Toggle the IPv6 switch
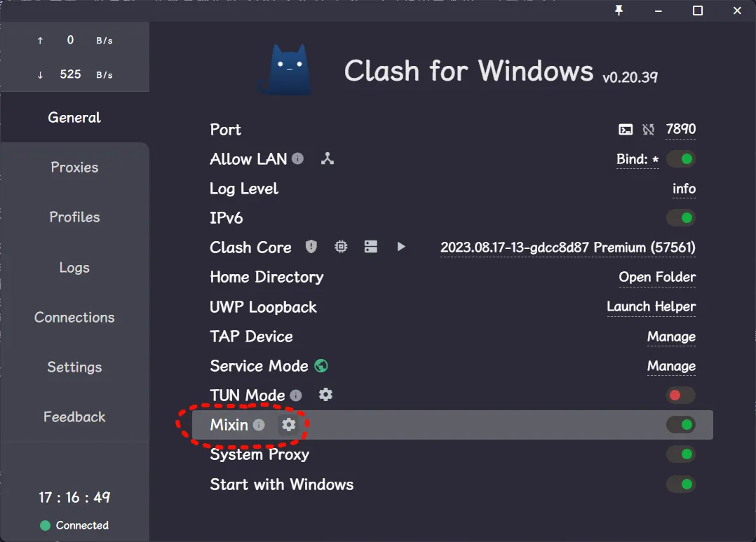This screenshot has height=542, width=756. coord(681,218)
